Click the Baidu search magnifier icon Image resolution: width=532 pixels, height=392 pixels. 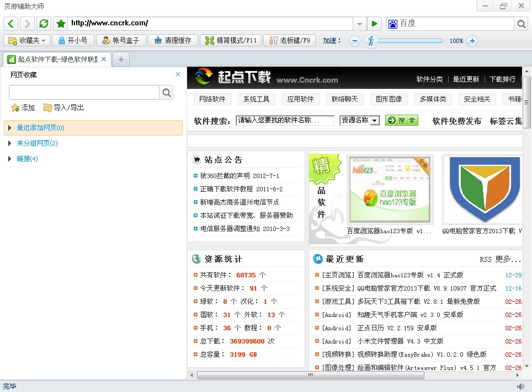[521, 24]
